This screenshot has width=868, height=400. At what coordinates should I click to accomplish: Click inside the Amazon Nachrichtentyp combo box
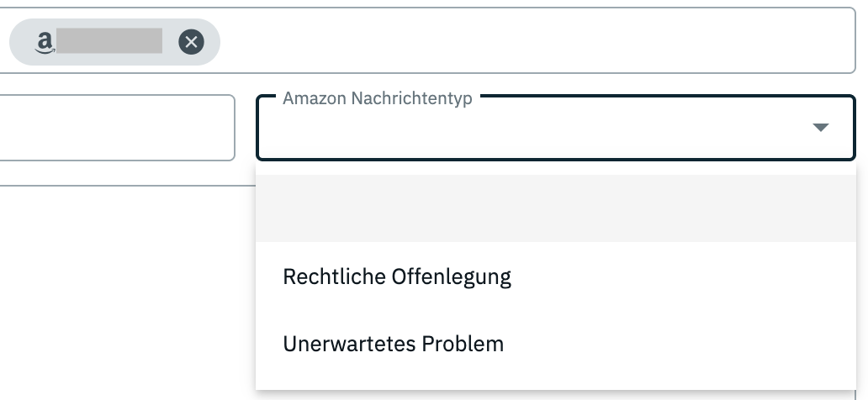tap(538, 129)
